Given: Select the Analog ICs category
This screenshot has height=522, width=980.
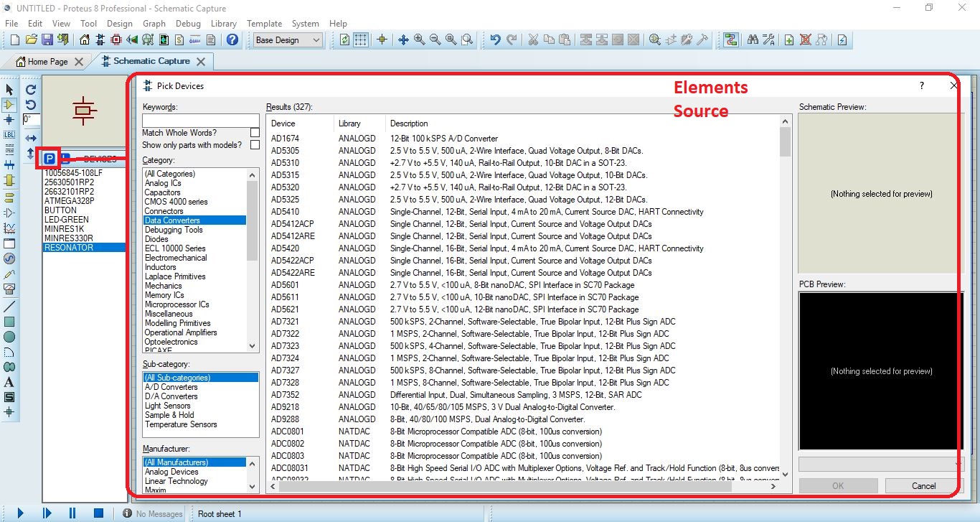Looking at the screenshot, I should 163,183.
